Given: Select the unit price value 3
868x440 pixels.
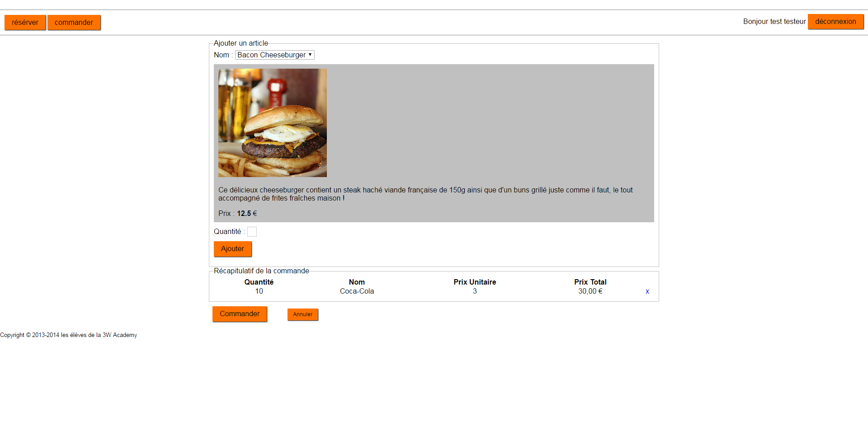Looking at the screenshot, I should pos(475,291).
